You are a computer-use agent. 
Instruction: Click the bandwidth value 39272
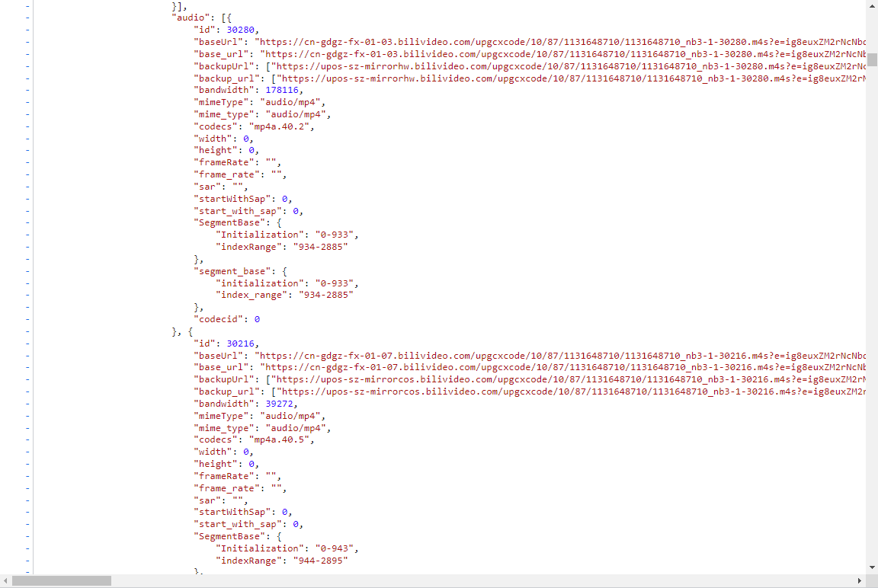(280, 404)
